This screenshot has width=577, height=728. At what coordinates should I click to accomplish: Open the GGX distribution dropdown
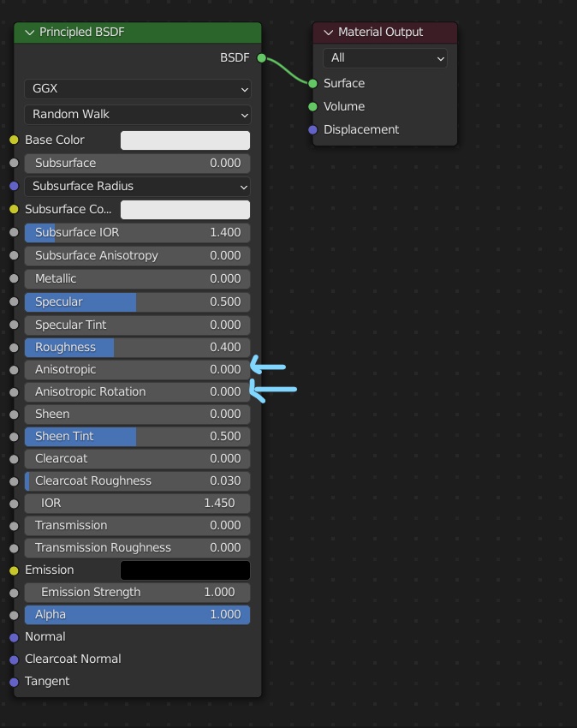pos(138,89)
